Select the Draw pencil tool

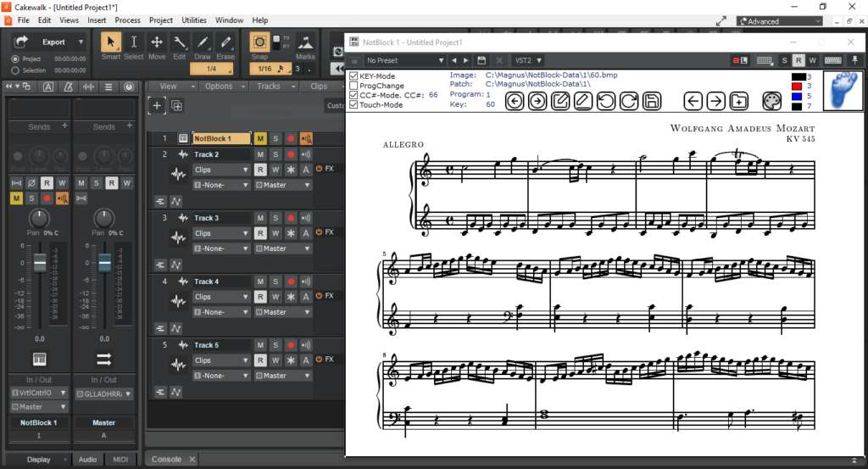(203, 42)
